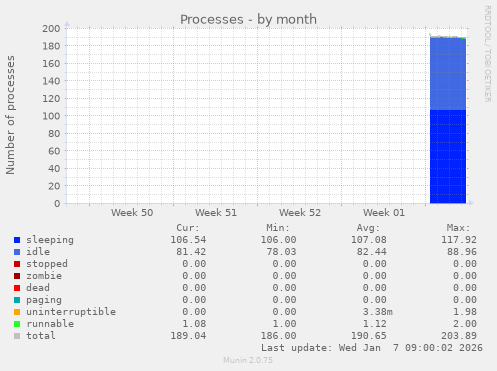
Task: Click the uninterruptible legend color swatch
Action: click(x=17, y=312)
